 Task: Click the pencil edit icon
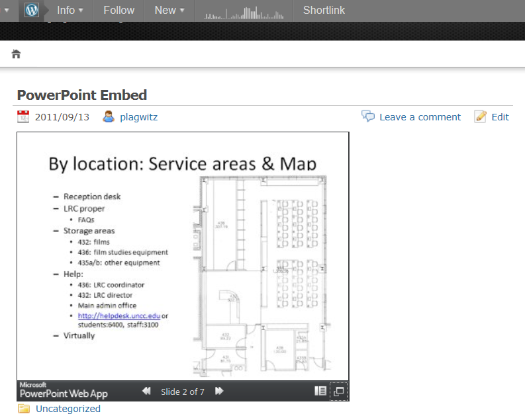tap(481, 116)
